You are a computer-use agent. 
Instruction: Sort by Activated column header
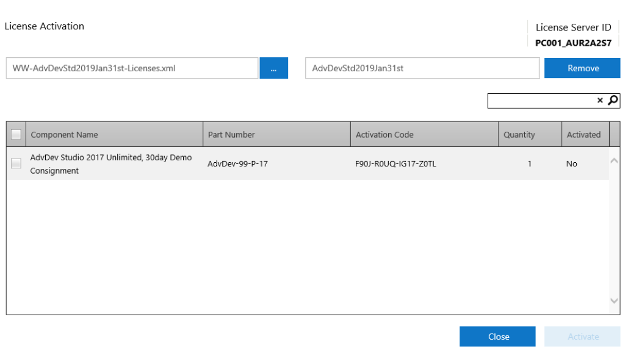(585, 134)
